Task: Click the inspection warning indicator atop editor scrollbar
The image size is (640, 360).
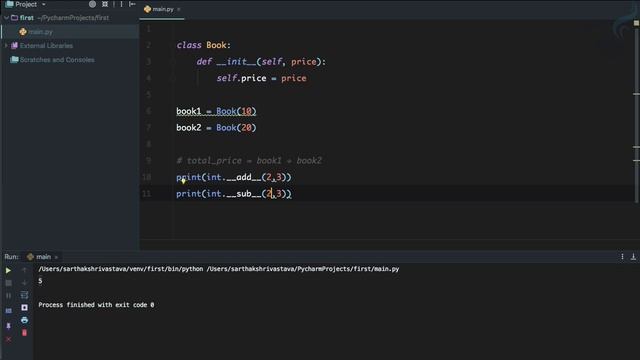Action: click(x=636, y=23)
